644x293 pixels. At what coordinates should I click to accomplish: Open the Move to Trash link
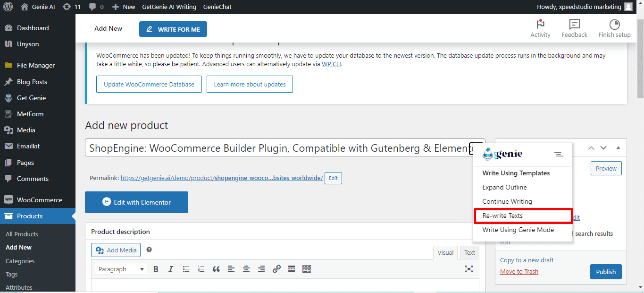click(519, 271)
